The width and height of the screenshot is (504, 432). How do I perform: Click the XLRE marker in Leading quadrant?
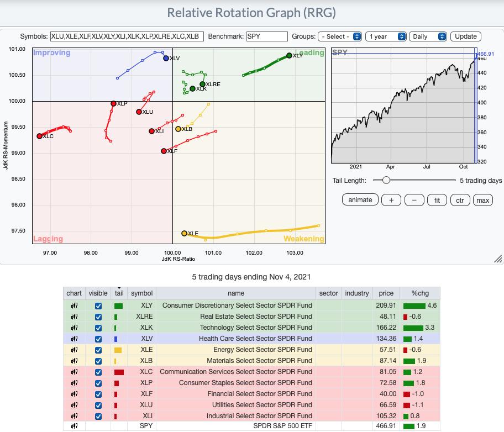click(202, 84)
